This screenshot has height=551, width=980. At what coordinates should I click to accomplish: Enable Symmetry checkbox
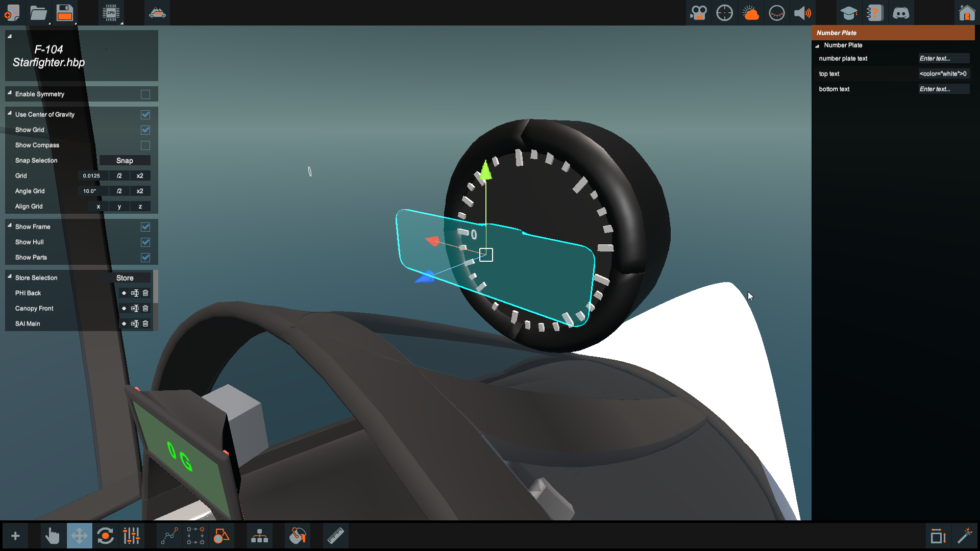coord(145,94)
